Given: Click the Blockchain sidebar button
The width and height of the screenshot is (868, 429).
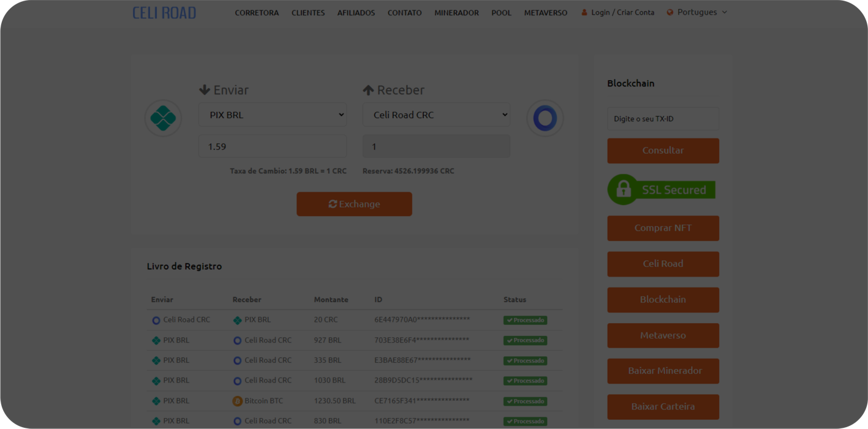Looking at the screenshot, I should coord(663,300).
